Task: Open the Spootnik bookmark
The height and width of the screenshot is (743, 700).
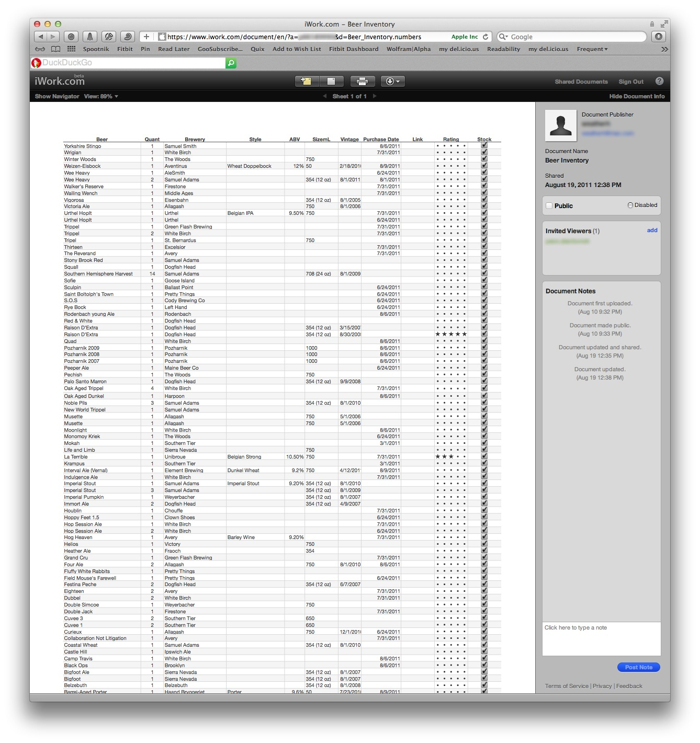Action: click(96, 49)
